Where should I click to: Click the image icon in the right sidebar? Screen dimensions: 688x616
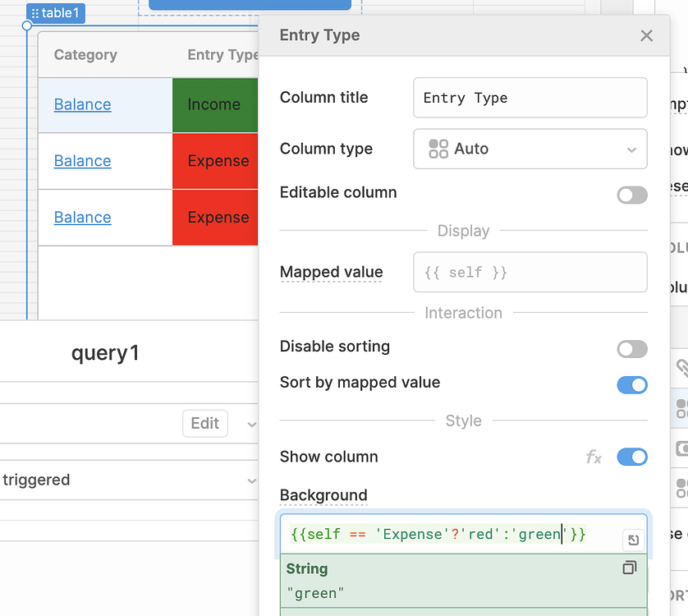[x=681, y=441]
